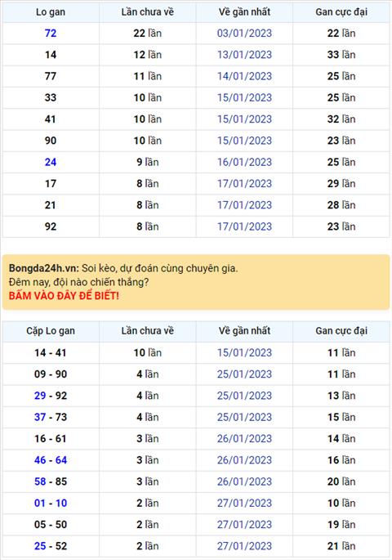392x560 pixels.
Task: Click the blue number 29 in pair 29 - 92
Action: [x=40, y=396]
